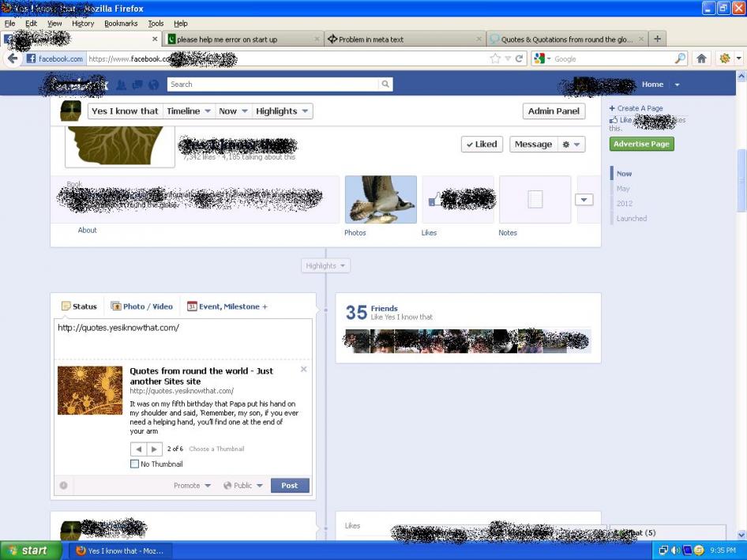Image resolution: width=747 pixels, height=560 pixels.
Task: Click the link preview thumbnail image
Action: (x=90, y=390)
